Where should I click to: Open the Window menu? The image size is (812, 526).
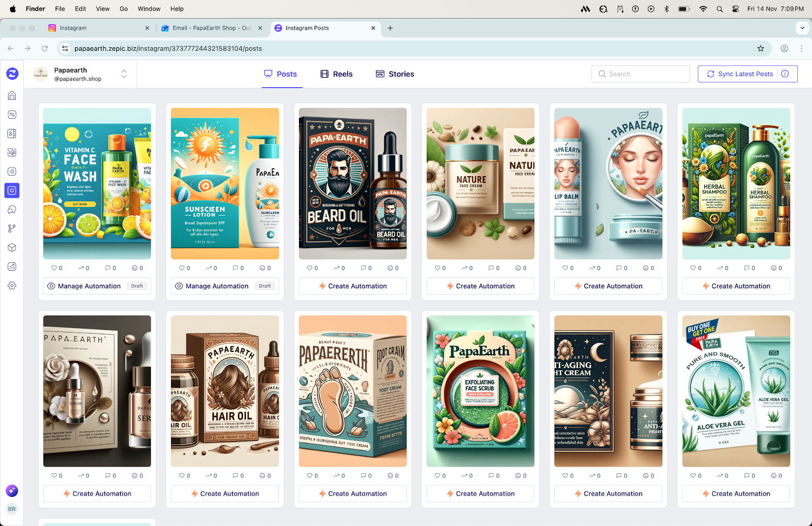tap(149, 9)
